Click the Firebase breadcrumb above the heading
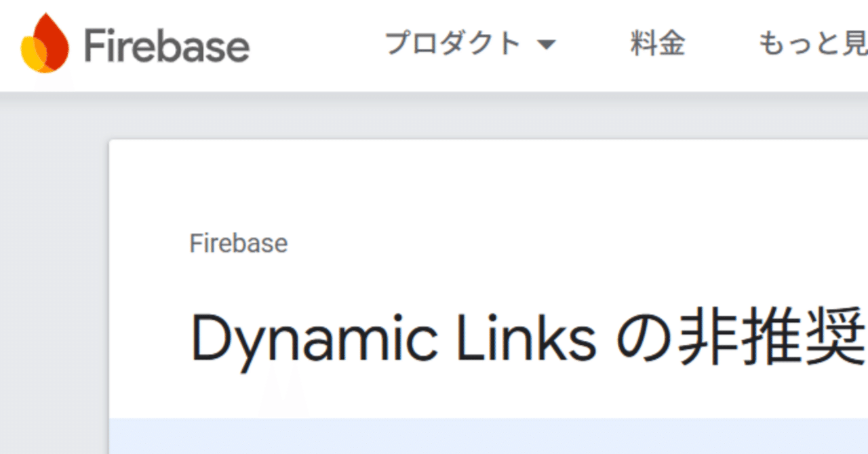This screenshot has width=868, height=454. click(238, 243)
